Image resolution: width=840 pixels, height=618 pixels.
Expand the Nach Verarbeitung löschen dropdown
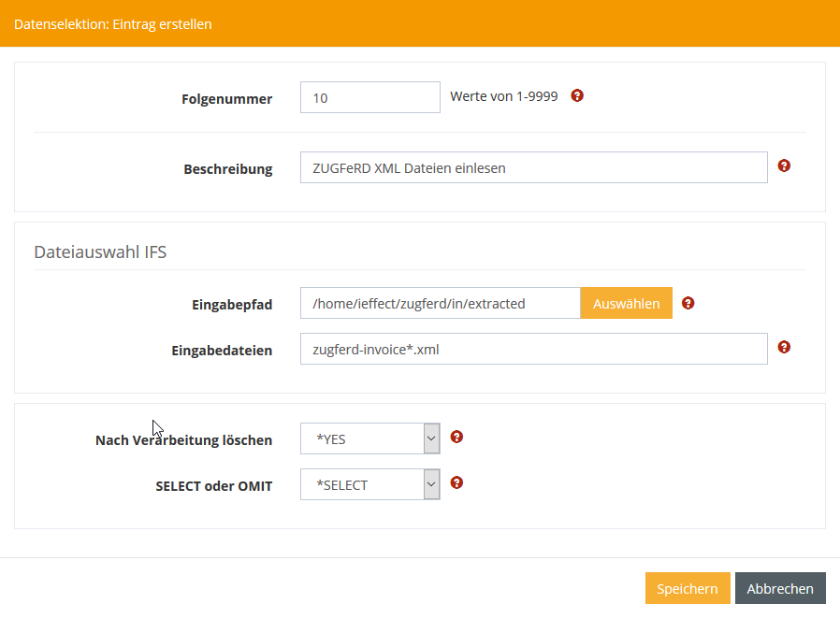coord(370,438)
